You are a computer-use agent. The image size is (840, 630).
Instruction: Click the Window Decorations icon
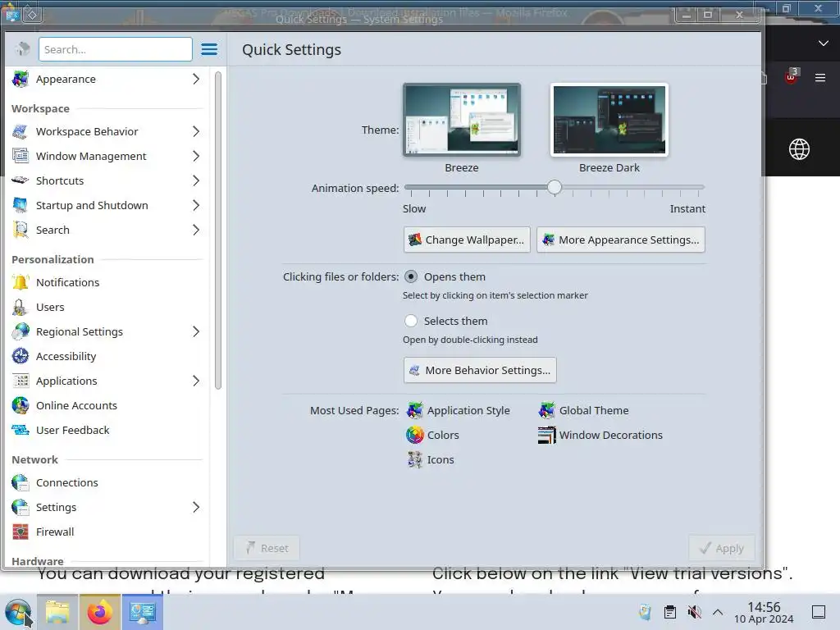(x=547, y=435)
